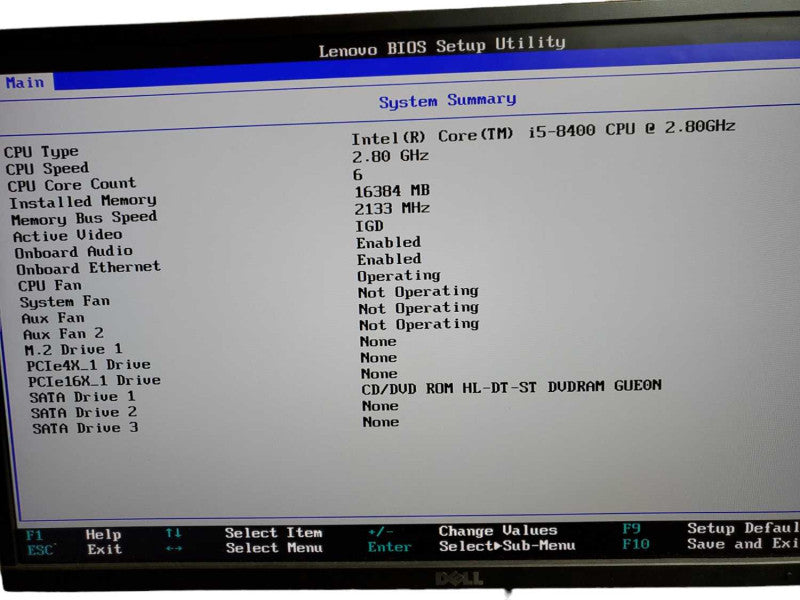Click the Change Values legend label
This screenshot has width=800, height=600.
tap(498, 531)
